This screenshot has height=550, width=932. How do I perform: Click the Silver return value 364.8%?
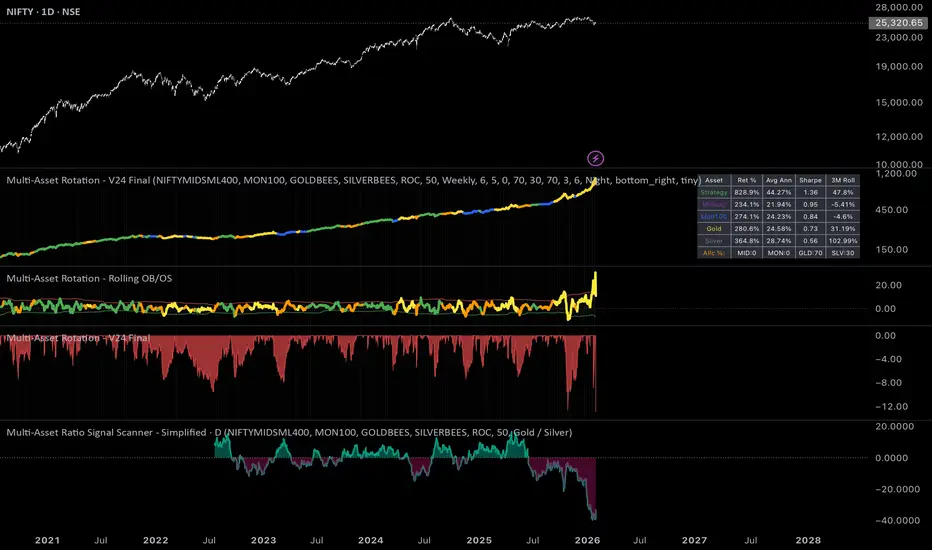coord(747,241)
